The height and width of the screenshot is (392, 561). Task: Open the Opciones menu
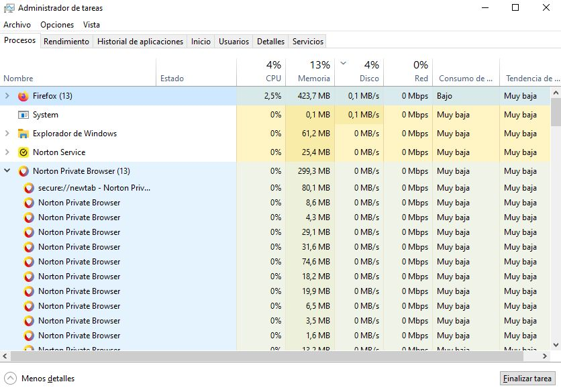pyautogui.click(x=57, y=25)
